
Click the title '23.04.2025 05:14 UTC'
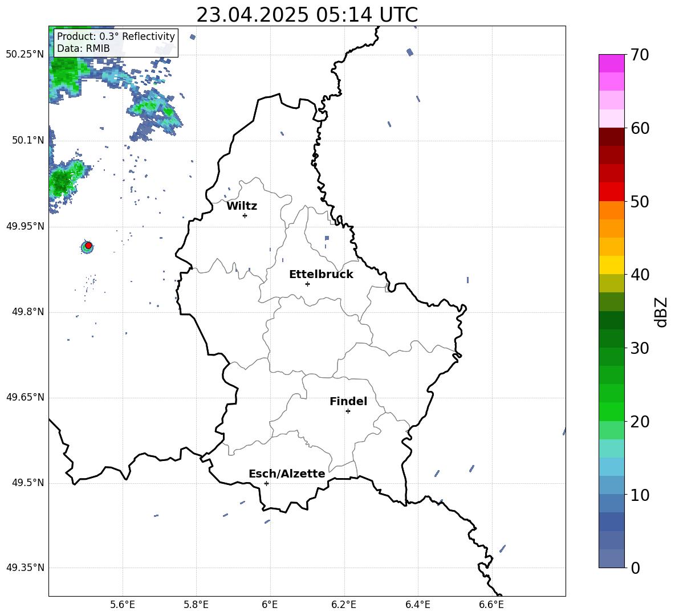tap(307, 15)
